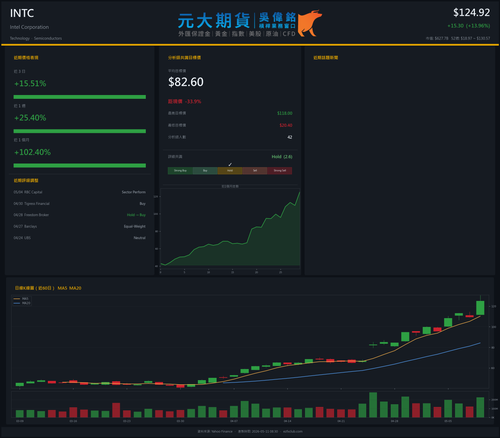The width and height of the screenshot is (500, 438).
Task: Click the red -33.9% distance to target
Action: coord(185,101)
